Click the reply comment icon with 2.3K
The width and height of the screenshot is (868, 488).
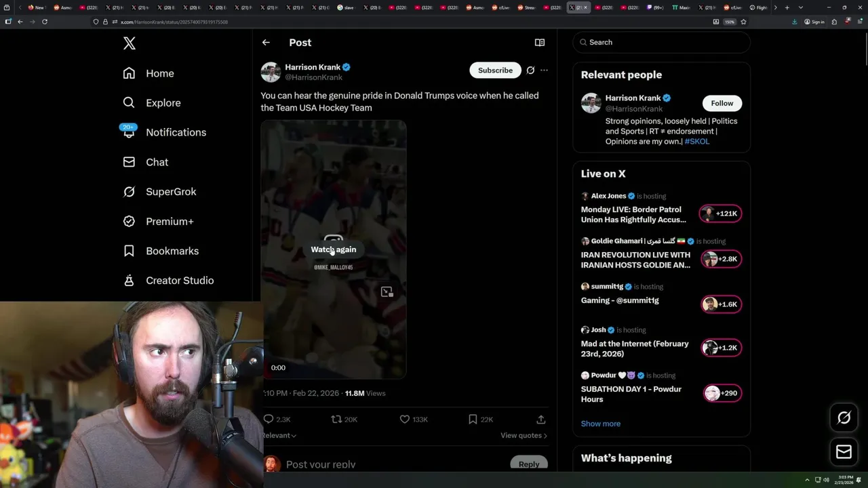click(x=269, y=420)
